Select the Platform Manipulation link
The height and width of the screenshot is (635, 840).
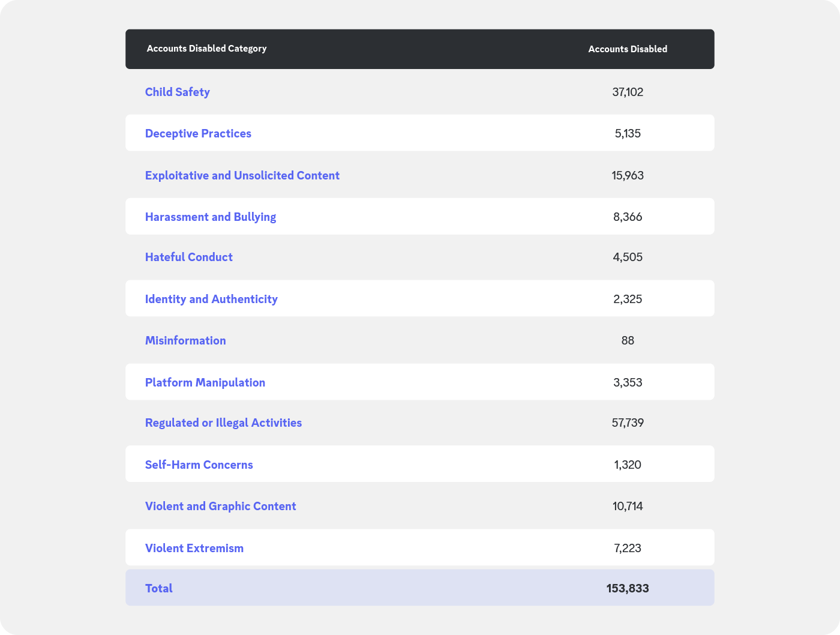coord(205,382)
